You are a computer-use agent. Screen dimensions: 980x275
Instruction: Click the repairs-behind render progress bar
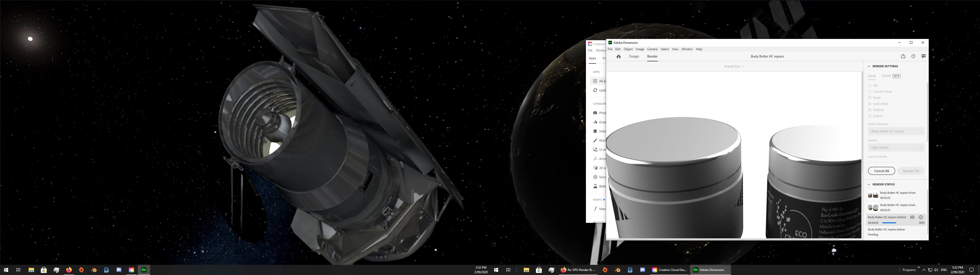[889, 223]
